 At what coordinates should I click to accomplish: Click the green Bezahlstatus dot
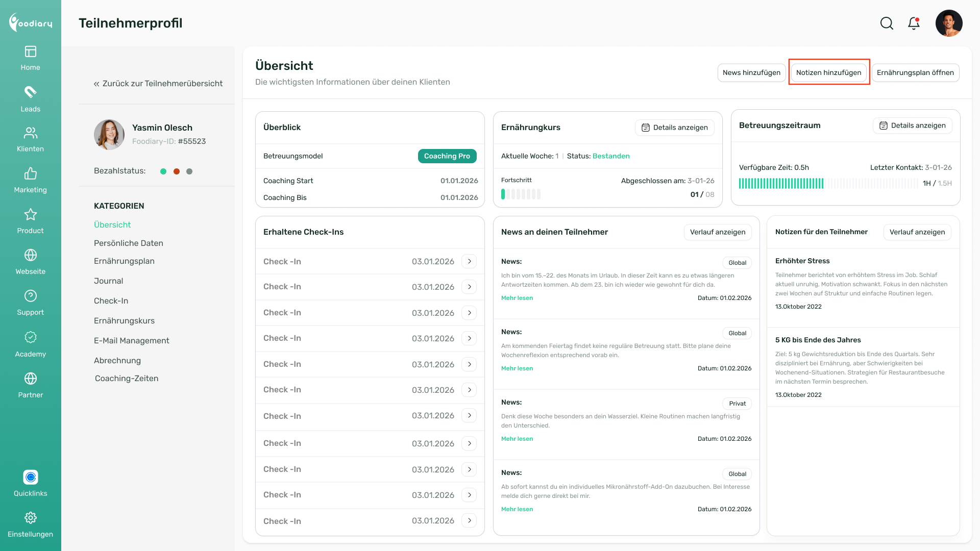pyautogui.click(x=163, y=171)
